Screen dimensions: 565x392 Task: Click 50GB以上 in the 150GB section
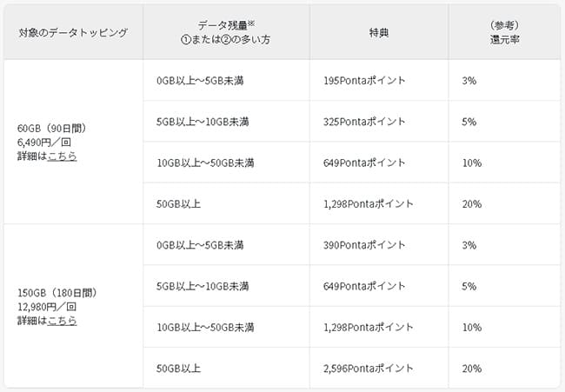click(179, 369)
